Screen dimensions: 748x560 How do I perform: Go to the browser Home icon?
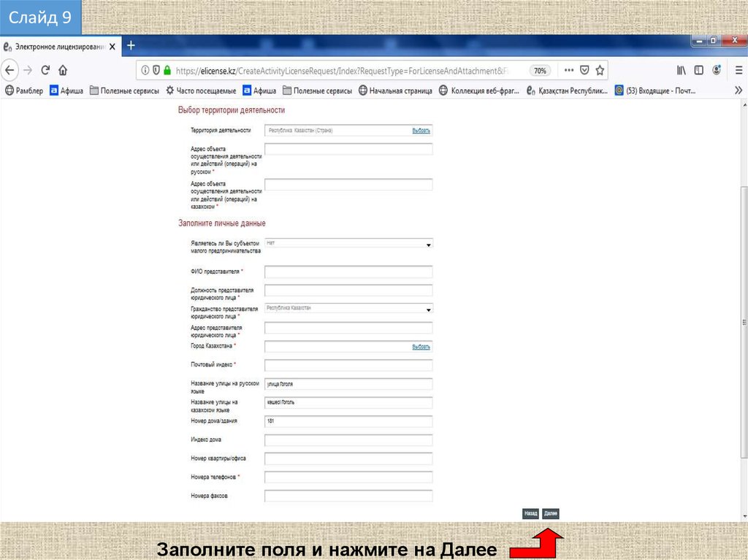[63, 71]
